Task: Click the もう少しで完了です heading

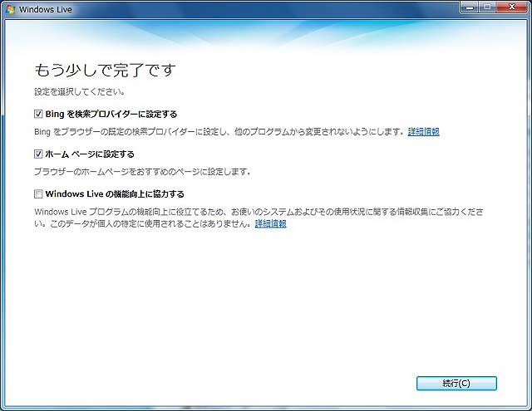Action: click(105, 69)
